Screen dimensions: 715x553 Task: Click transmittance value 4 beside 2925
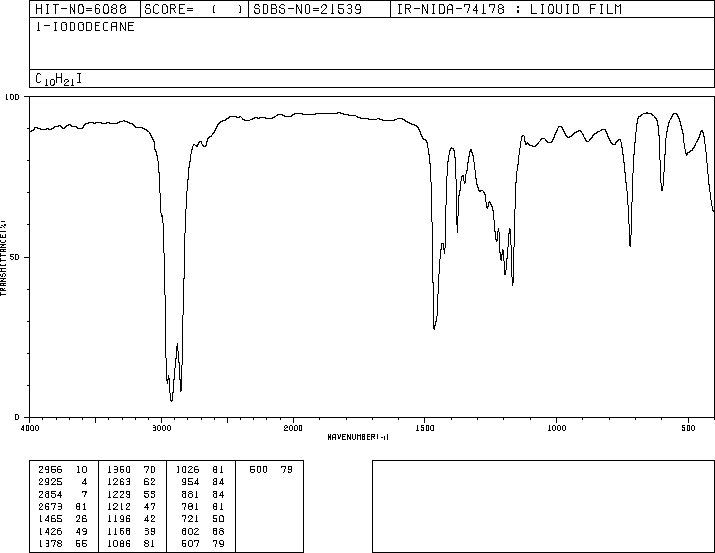pos(84,482)
